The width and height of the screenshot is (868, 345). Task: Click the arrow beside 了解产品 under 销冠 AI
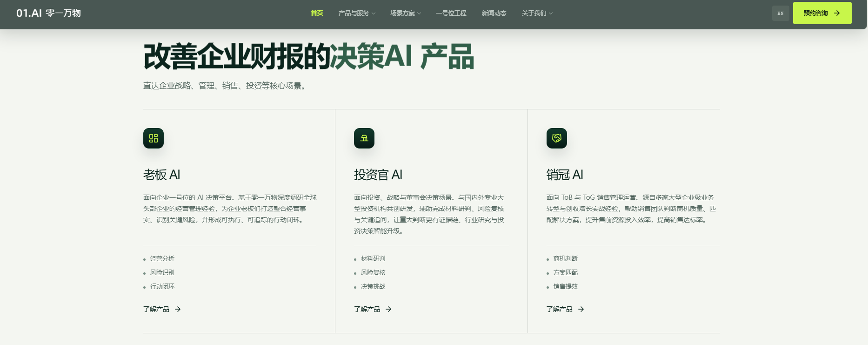point(581,309)
